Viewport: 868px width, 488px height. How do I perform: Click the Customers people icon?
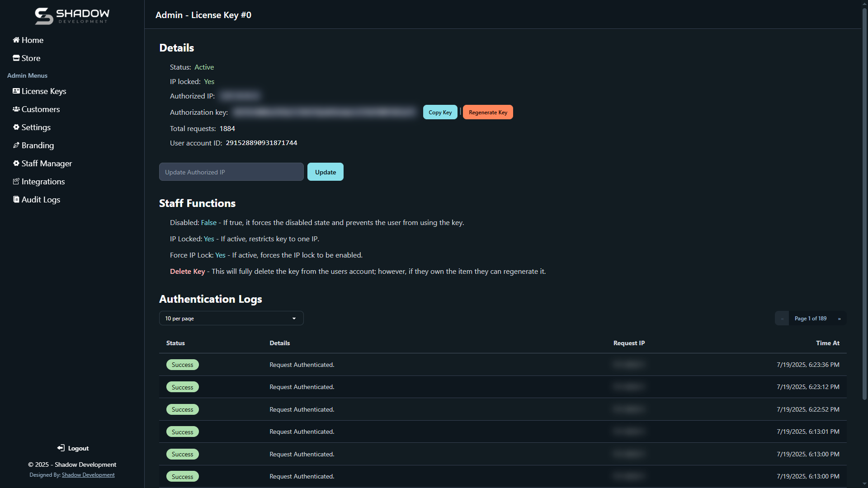pyautogui.click(x=16, y=109)
